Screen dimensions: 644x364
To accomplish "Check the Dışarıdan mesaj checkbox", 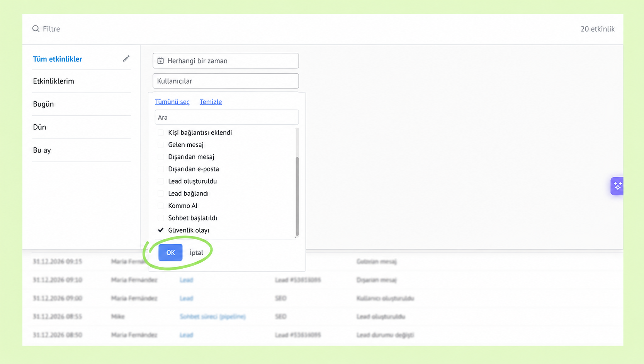I will [x=161, y=157].
